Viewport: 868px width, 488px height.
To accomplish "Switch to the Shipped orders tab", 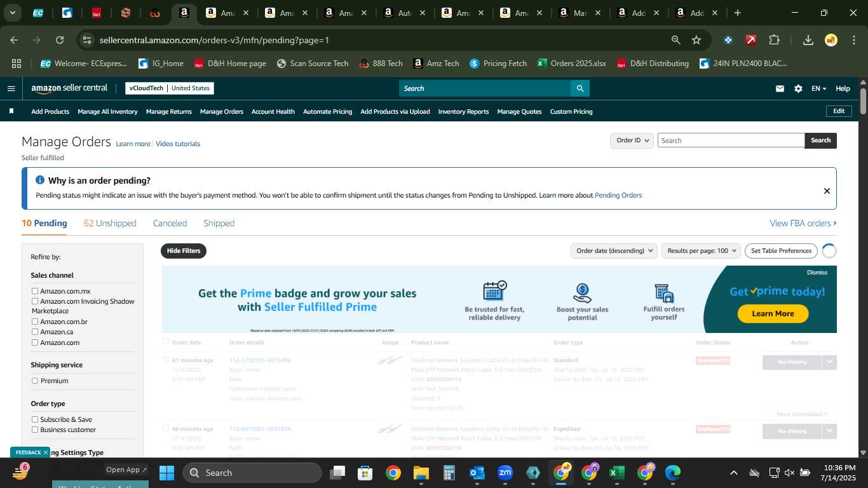I will [x=219, y=223].
